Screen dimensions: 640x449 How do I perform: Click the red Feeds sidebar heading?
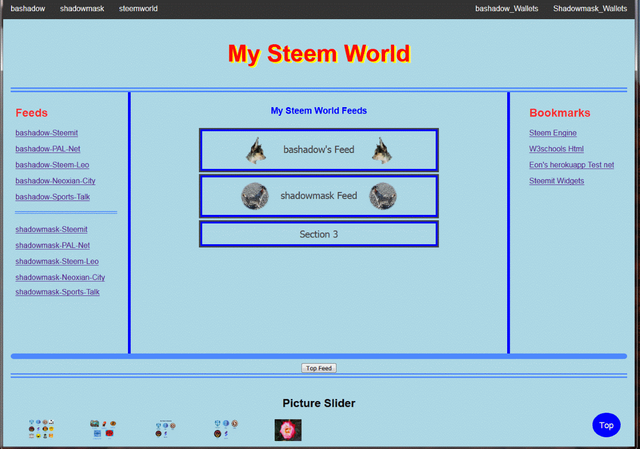[31, 113]
